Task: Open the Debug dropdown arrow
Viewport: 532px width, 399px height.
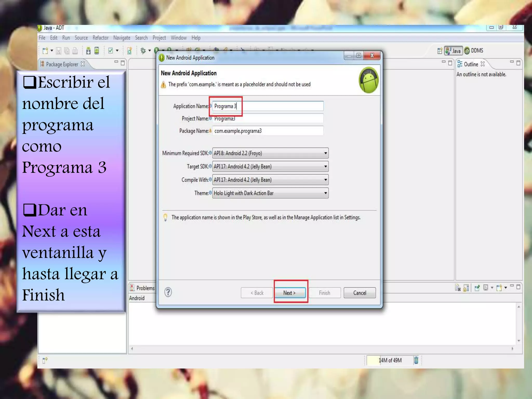Action: (150, 51)
